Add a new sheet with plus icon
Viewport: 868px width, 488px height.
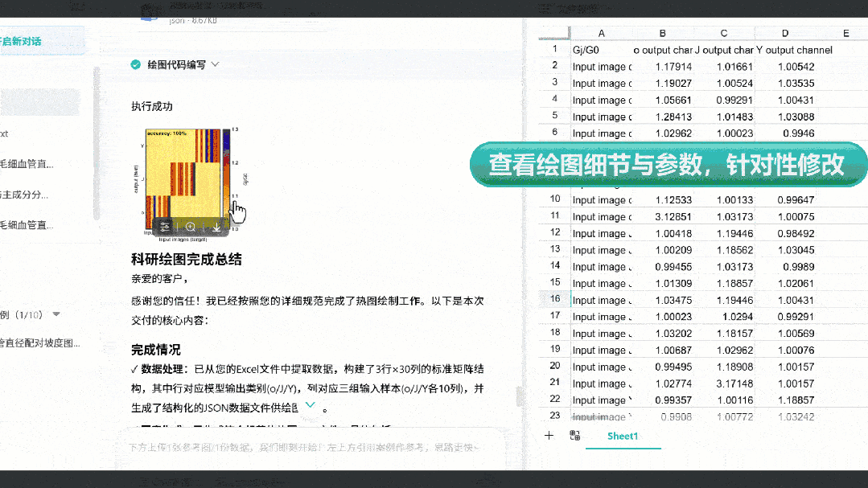[549, 436]
